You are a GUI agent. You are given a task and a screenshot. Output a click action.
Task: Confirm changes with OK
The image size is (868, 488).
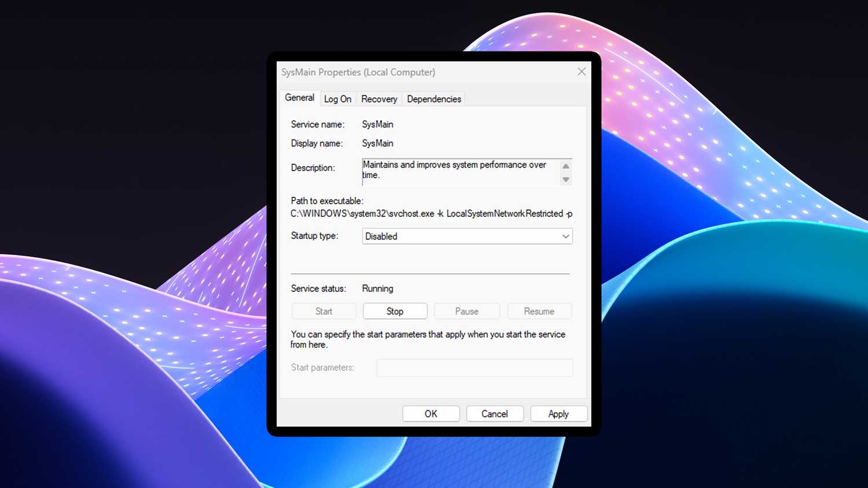(x=431, y=413)
